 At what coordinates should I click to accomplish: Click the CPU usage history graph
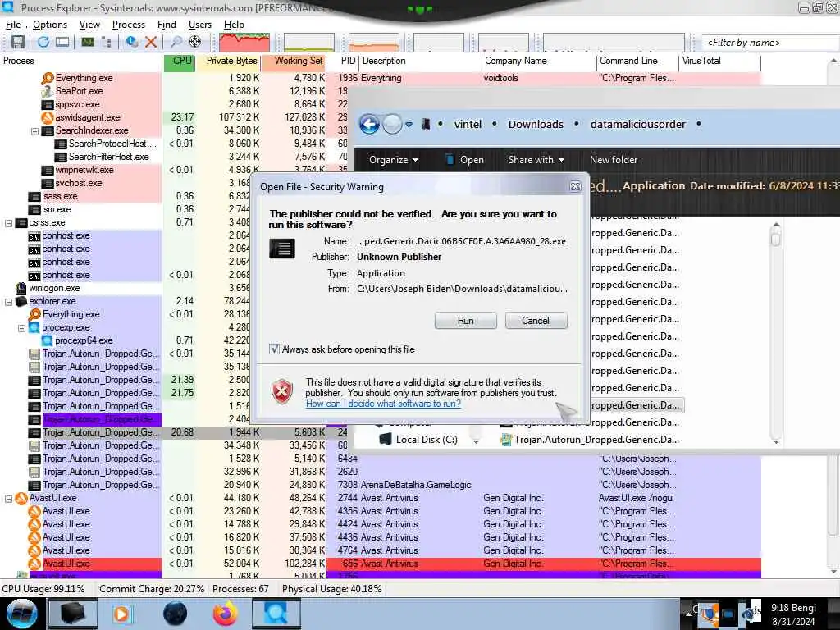tap(244, 43)
